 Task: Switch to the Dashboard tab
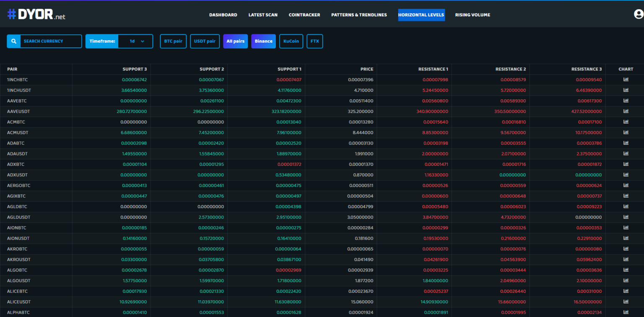click(223, 15)
